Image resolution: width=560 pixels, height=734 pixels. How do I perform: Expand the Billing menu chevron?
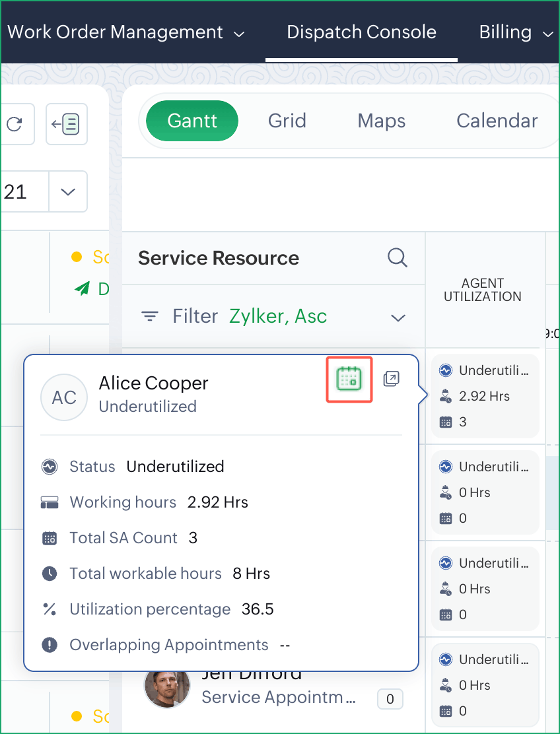tap(547, 34)
